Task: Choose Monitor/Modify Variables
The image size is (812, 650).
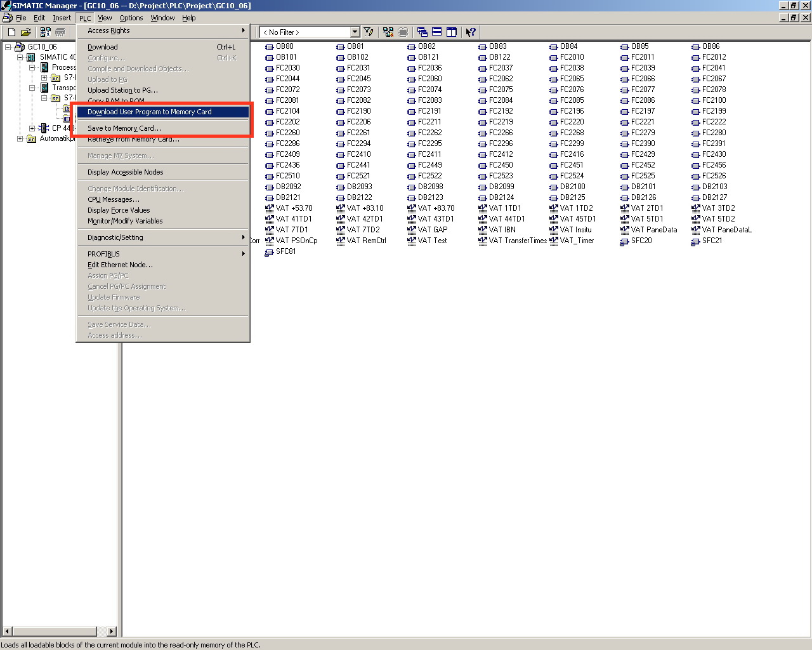Action: coord(163,221)
